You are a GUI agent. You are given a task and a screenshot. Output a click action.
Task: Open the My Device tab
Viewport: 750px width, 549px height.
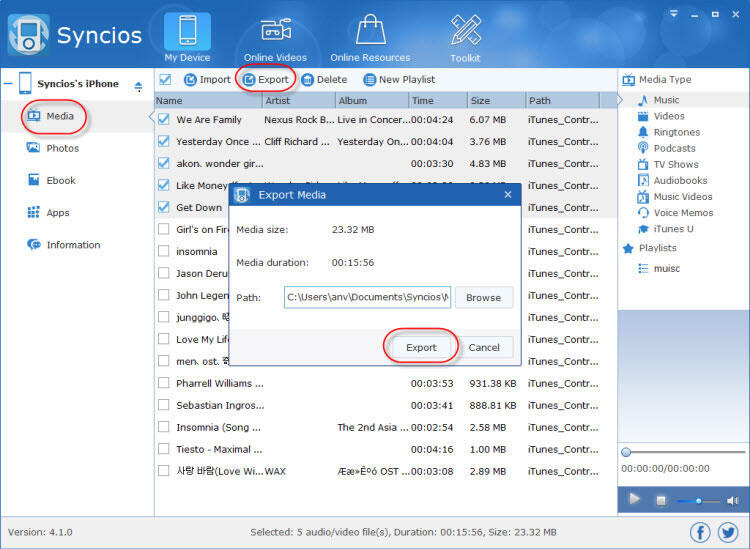pos(187,37)
